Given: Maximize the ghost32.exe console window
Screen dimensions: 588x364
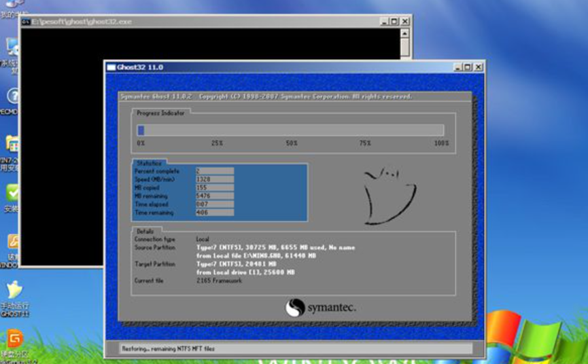Looking at the screenshot, I should (394, 22).
